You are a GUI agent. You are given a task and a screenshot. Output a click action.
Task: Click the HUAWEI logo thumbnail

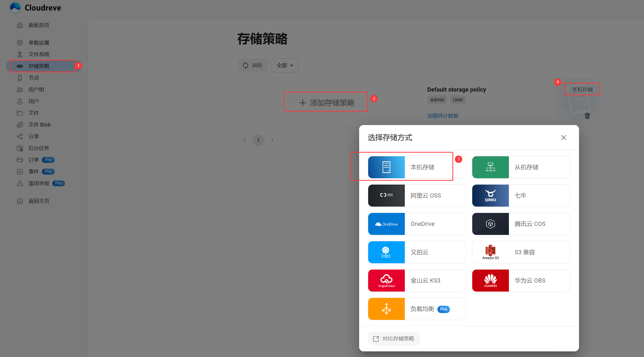(x=490, y=281)
